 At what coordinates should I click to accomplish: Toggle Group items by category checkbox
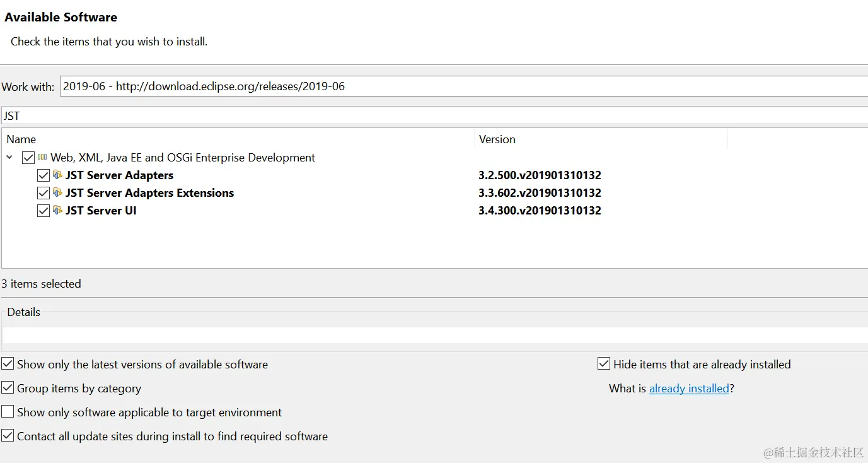pos(8,388)
